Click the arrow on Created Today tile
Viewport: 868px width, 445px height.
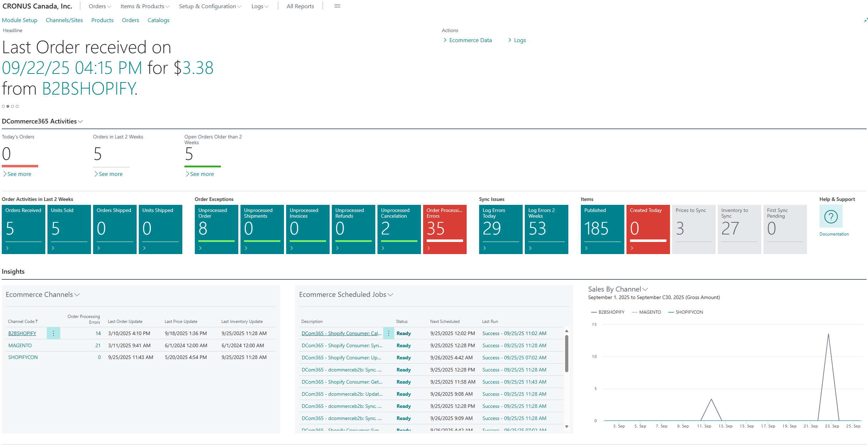tap(632, 248)
